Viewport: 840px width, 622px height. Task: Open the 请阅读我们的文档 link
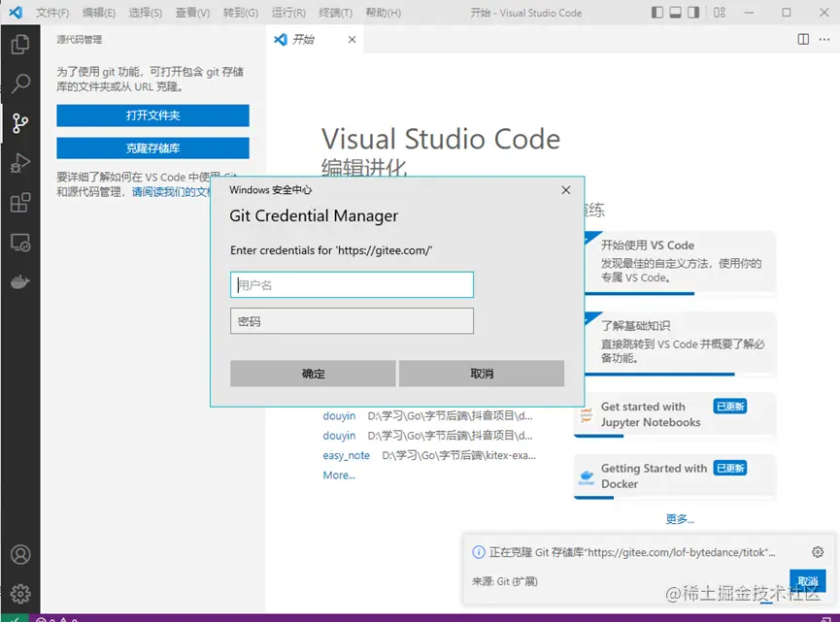172,191
